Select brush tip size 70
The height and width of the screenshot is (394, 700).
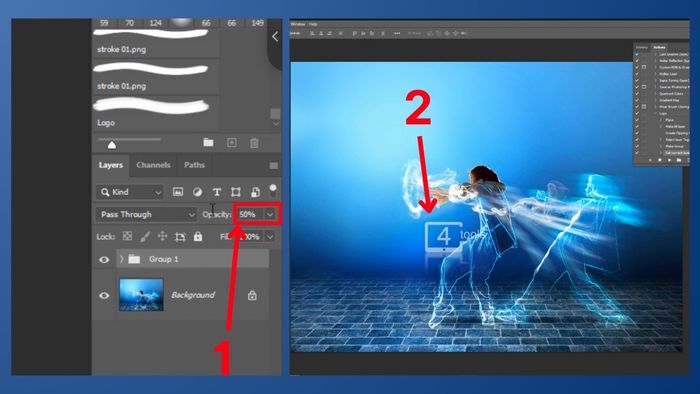pyautogui.click(x=129, y=23)
